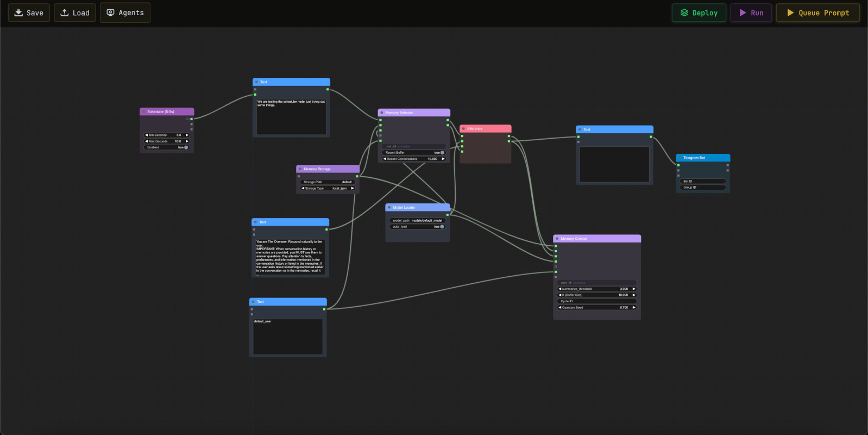868x435 pixels.
Task: Green output port of Model Loader node
Action: coord(448,215)
